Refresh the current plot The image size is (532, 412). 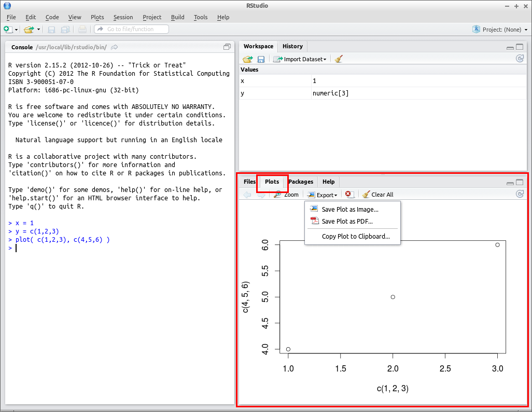520,194
